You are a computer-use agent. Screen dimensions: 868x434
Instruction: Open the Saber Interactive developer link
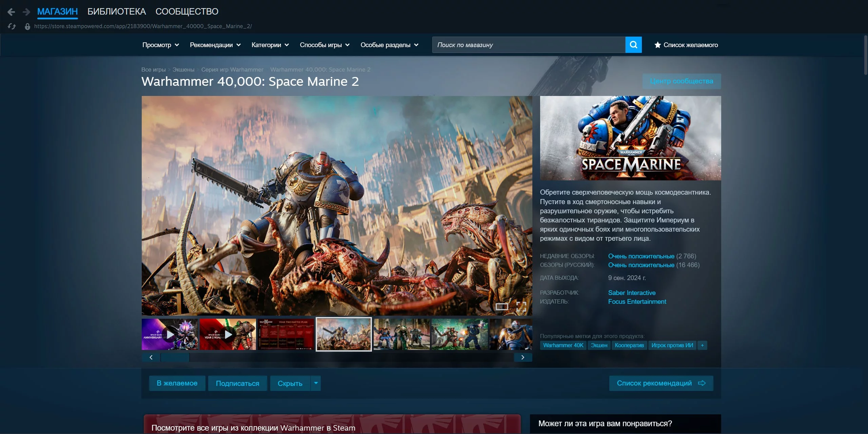632,293
